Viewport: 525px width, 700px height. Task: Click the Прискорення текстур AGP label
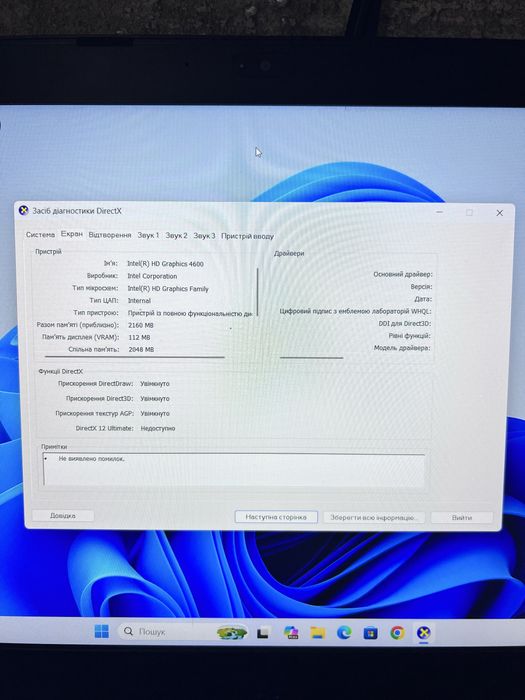[x=94, y=413]
